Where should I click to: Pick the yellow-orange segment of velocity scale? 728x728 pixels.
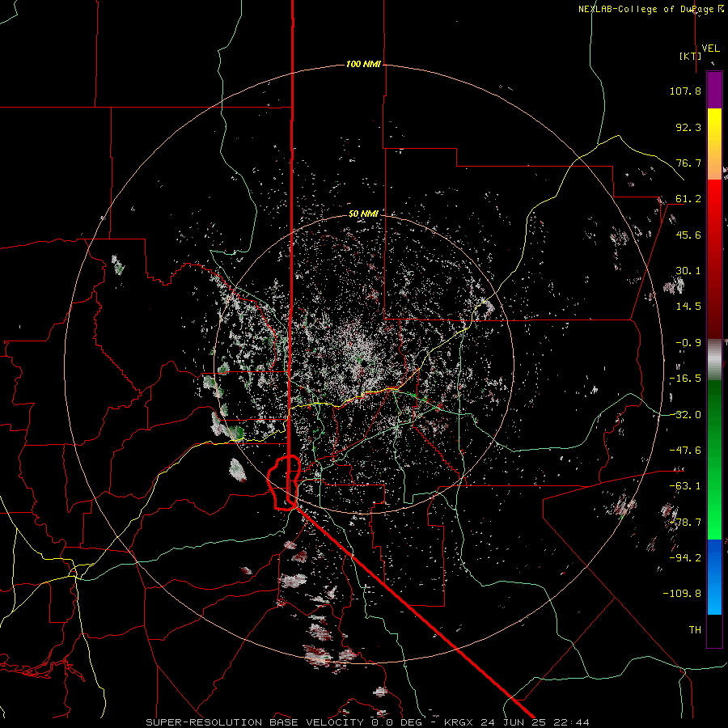coord(714,144)
